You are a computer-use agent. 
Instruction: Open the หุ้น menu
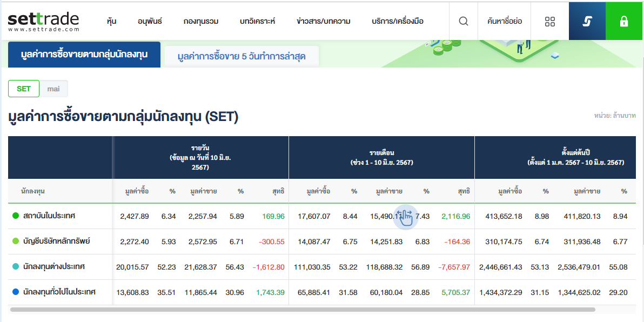tap(112, 21)
